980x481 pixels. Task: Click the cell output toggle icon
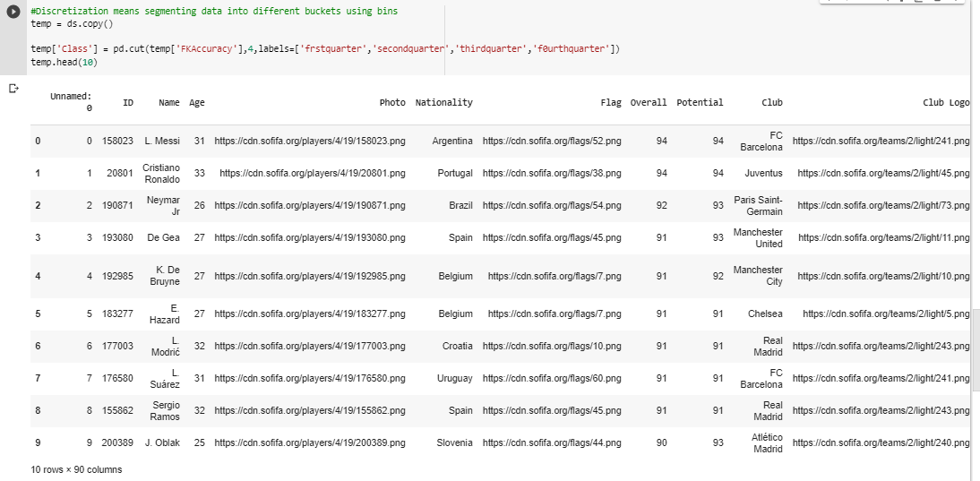coord(13,89)
